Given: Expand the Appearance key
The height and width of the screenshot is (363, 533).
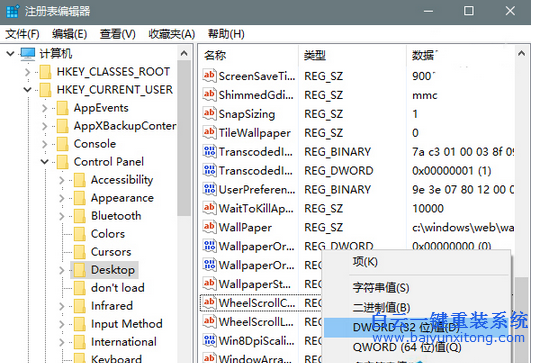Looking at the screenshot, I should [62, 198].
